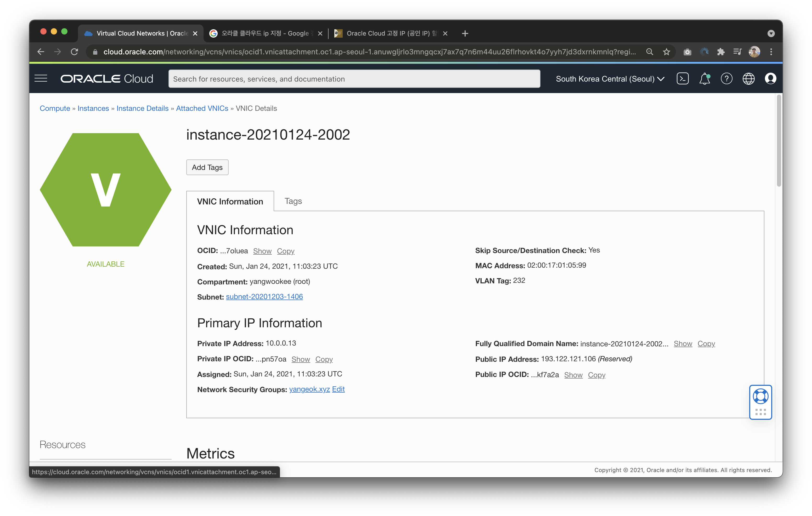Click the Resources section heading
This screenshot has width=812, height=516.
tap(62, 445)
